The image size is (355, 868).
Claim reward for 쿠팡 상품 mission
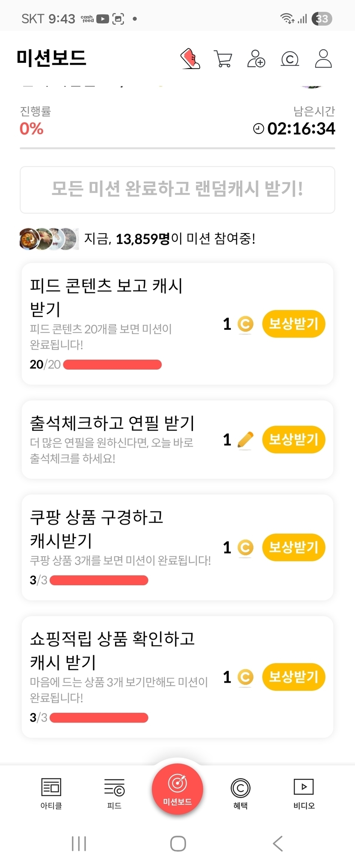click(x=293, y=547)
